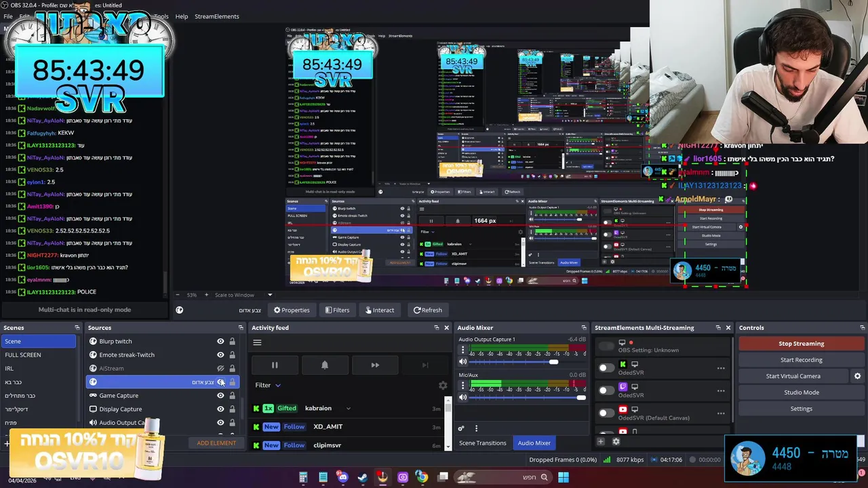Lock toggle for Game Capture source
868x488 pixels.
point(232,396)
